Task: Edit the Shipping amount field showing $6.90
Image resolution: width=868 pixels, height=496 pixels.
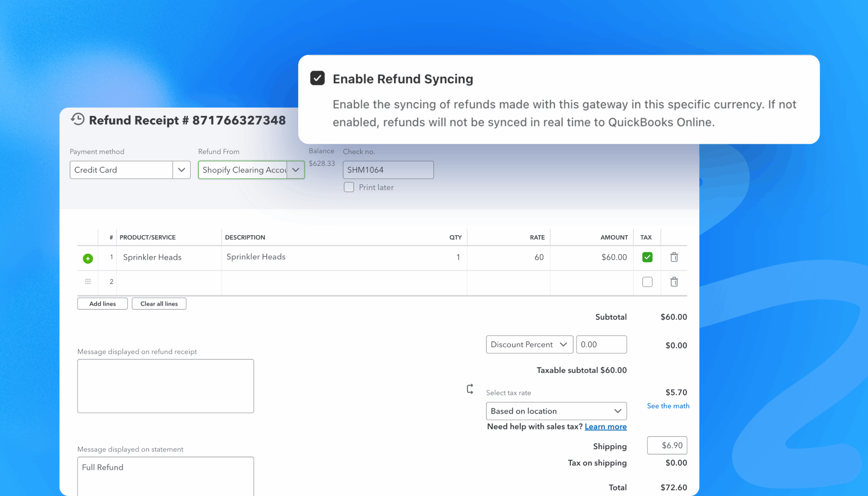Action: coord(667,445)
